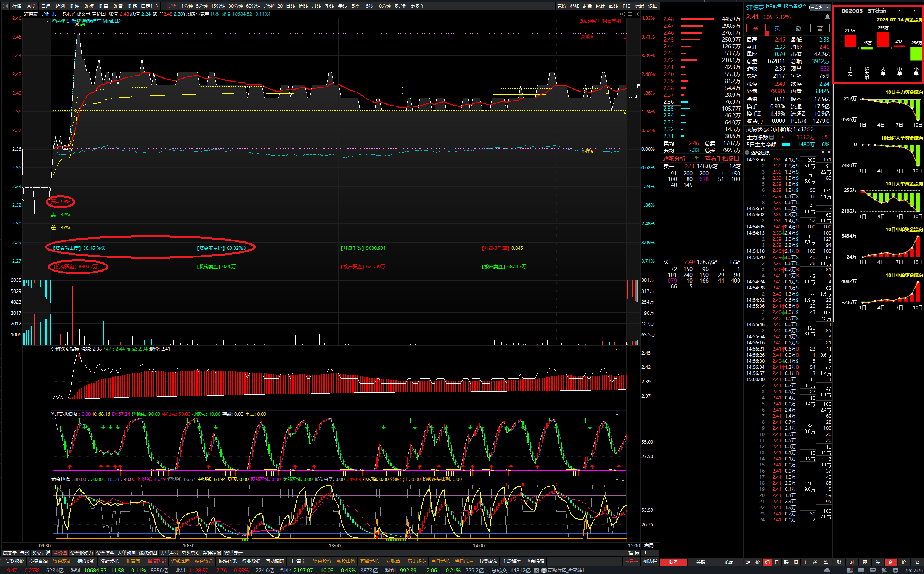Click the monitor diagnostics icon in status bar

[x=873, y=570]
